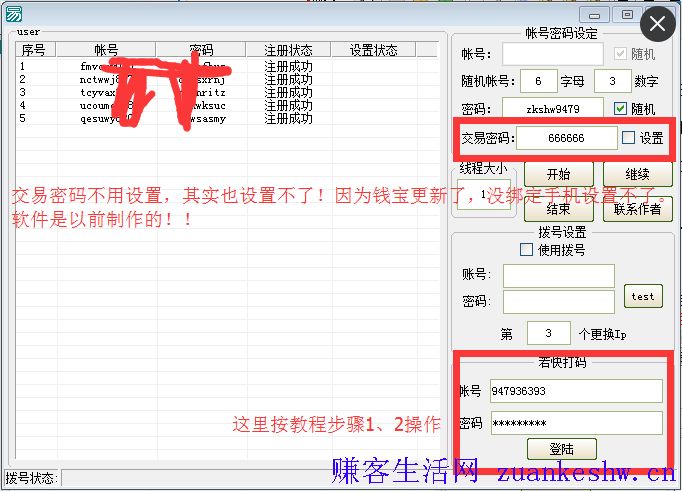The width and height of the screenshot is (682, 491).
Task: Click the green app logo icon
Action: click(13, 14)
